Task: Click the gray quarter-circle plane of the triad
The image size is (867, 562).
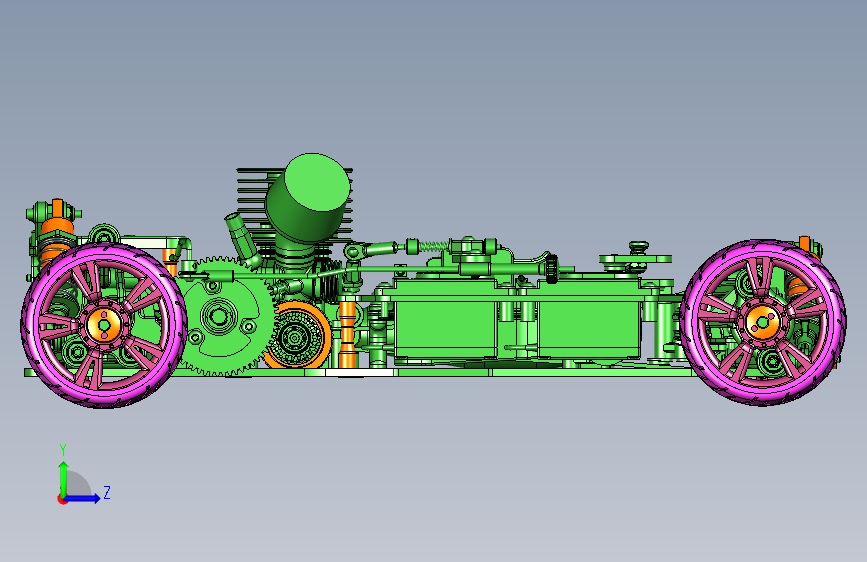Action: pos(78,485)
